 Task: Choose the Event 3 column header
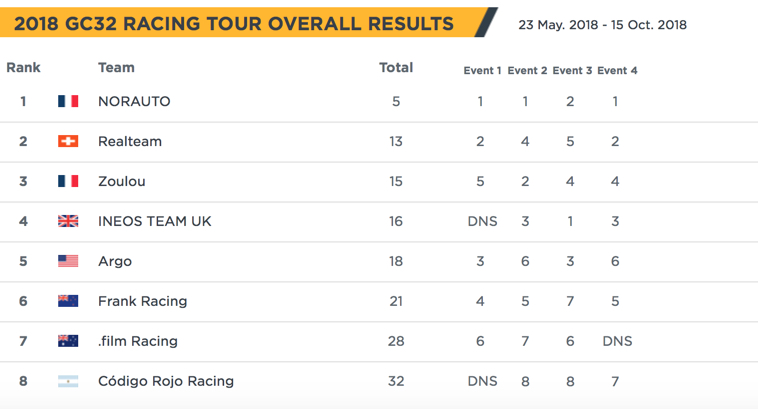pyautogui.click(x=572, y=71)
